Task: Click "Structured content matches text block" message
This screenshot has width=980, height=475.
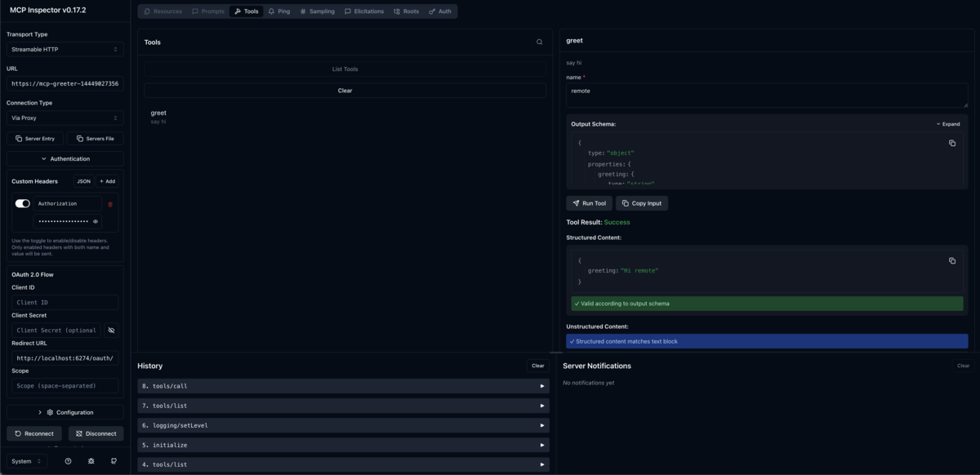Action: click(767, 341)
